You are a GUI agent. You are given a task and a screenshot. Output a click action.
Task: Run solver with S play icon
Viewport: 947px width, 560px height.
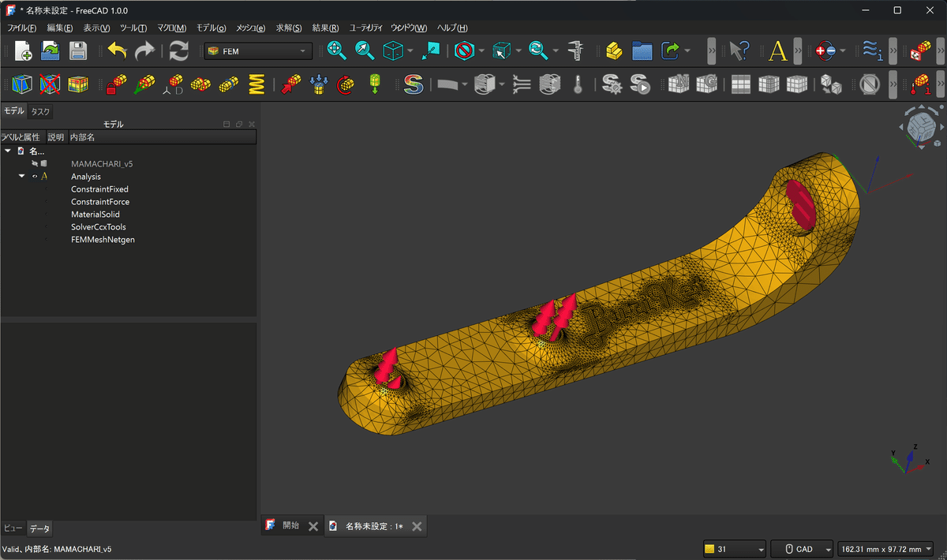(640, 84)
